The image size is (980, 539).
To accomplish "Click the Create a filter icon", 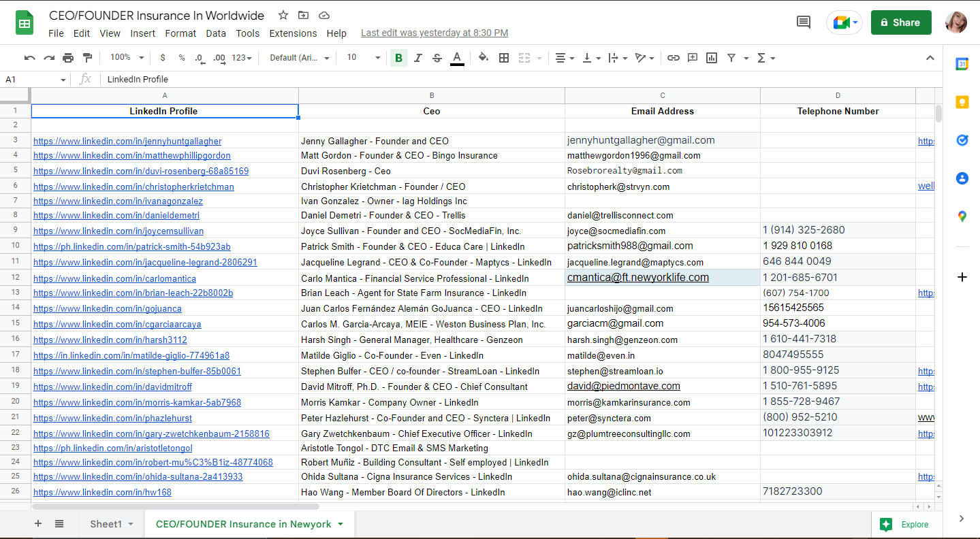I will [x=731, y=58].
